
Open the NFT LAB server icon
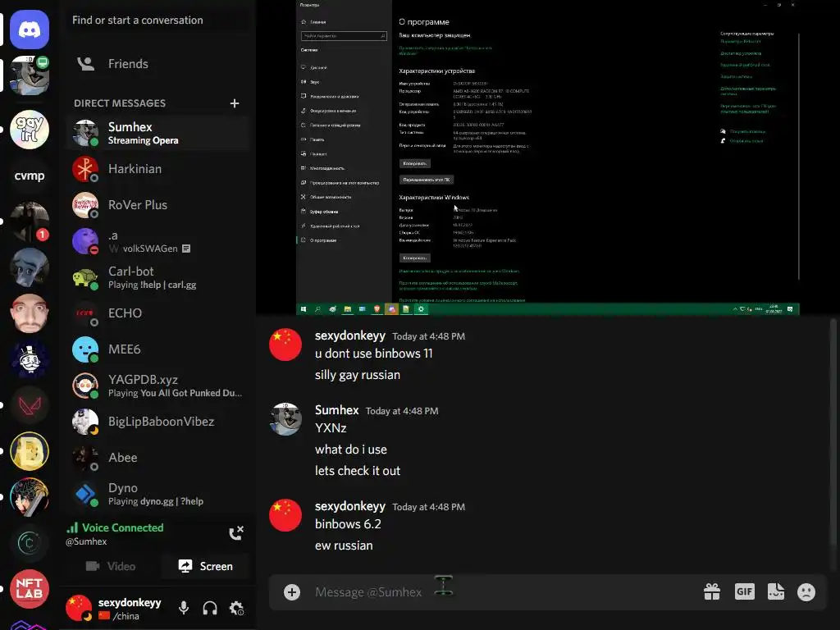[30, 589]
